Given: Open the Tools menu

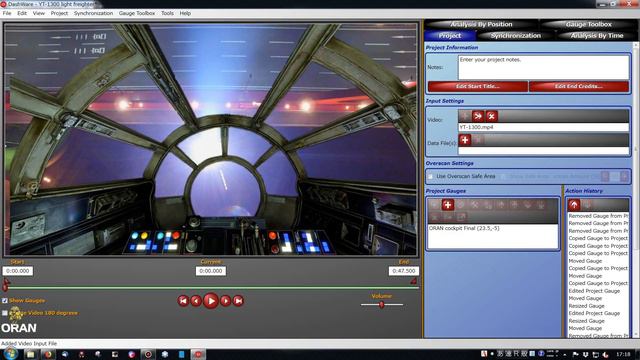Looking at the screenshot, I should pyautogui.click(x=167, y=13).
